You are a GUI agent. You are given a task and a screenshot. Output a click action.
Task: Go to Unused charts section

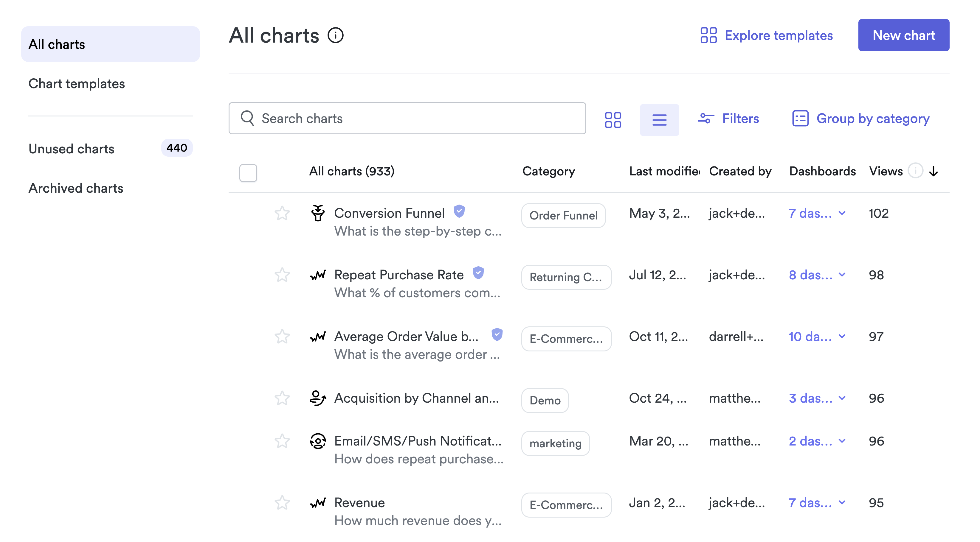71,149
